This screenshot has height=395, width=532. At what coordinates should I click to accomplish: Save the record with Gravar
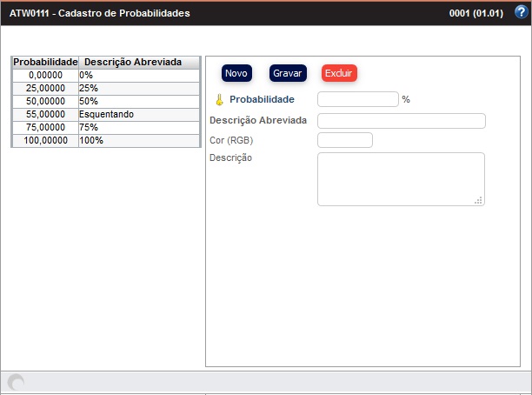(x=288, y=73)
